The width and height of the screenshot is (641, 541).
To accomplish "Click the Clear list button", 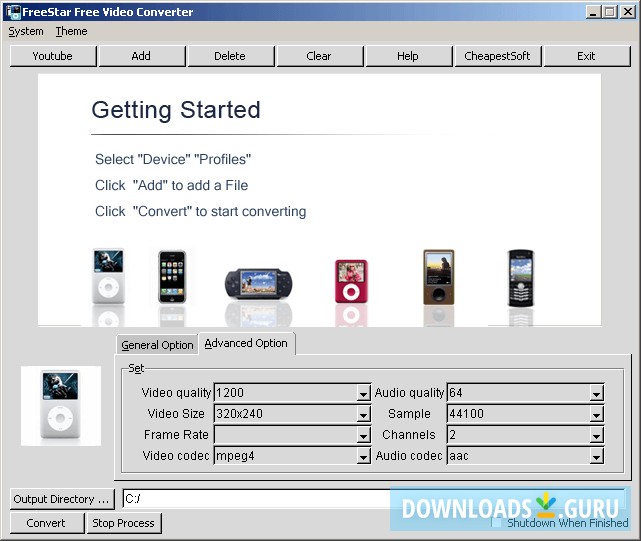I will [x=319, y=56].
